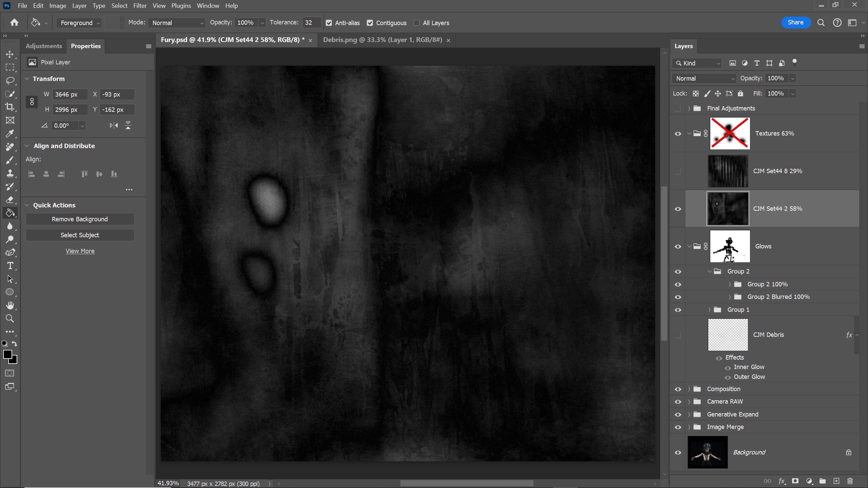Select the Horizontal Type tool
The image size is (868, 488).
9,266
